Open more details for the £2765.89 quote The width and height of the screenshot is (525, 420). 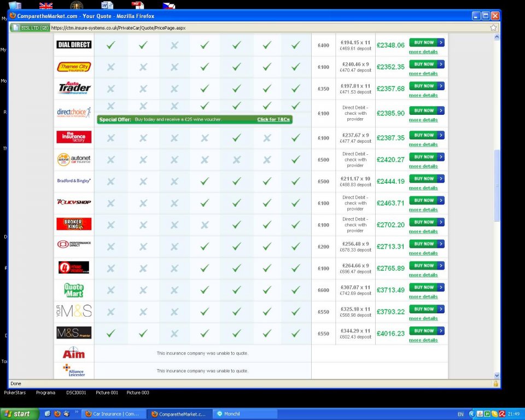pyautogui.click(x=423, y=275)
